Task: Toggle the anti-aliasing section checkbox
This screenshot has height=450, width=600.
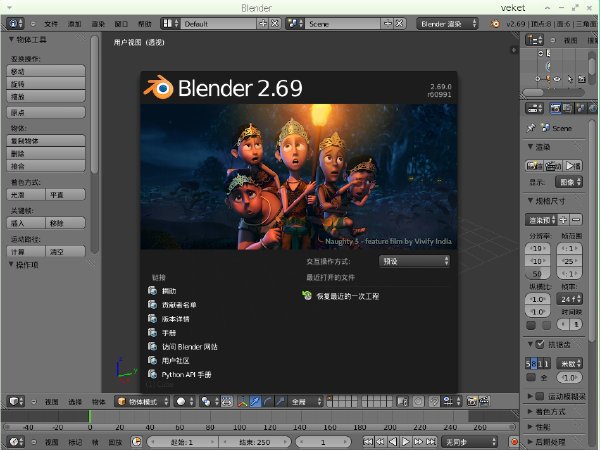Action: [540, 344]
